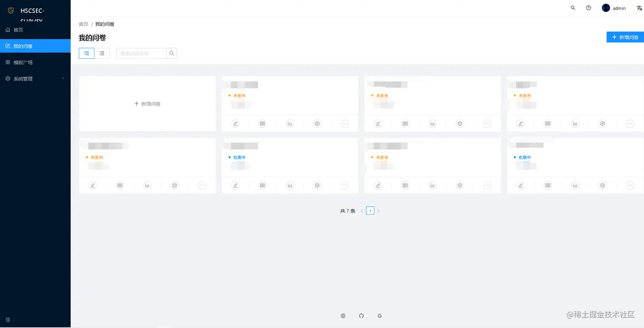Open more options of first-row card beside 新增问卷
The height and width of the screenshot is (328, 644).
click(x=345, y=124)
